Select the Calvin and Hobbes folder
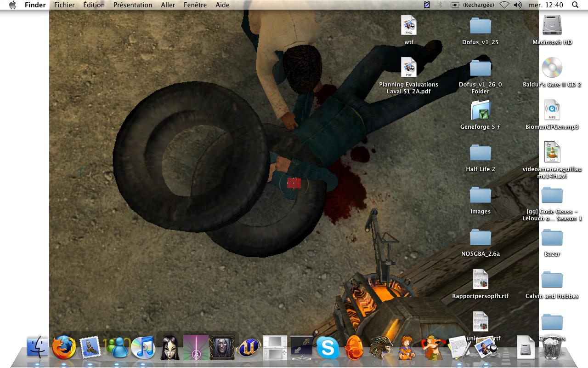Viewport: 588px width, 368px height. click(552, 280)
